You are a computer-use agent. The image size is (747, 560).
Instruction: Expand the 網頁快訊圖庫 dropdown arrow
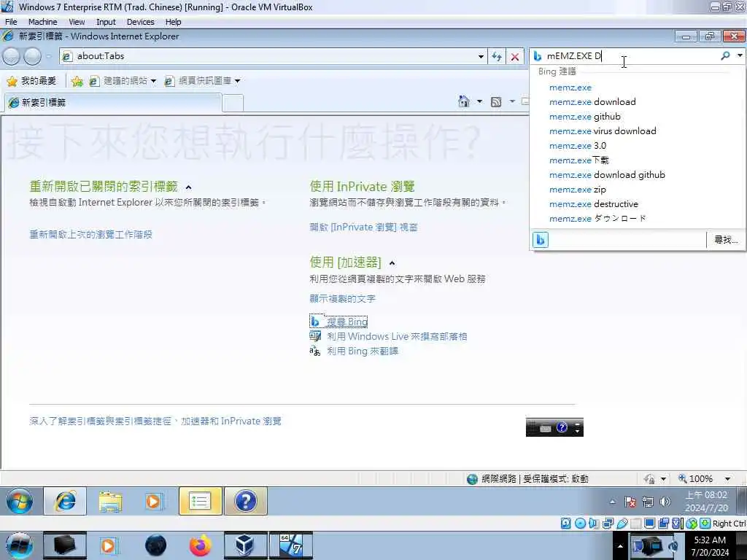[237, 81]
